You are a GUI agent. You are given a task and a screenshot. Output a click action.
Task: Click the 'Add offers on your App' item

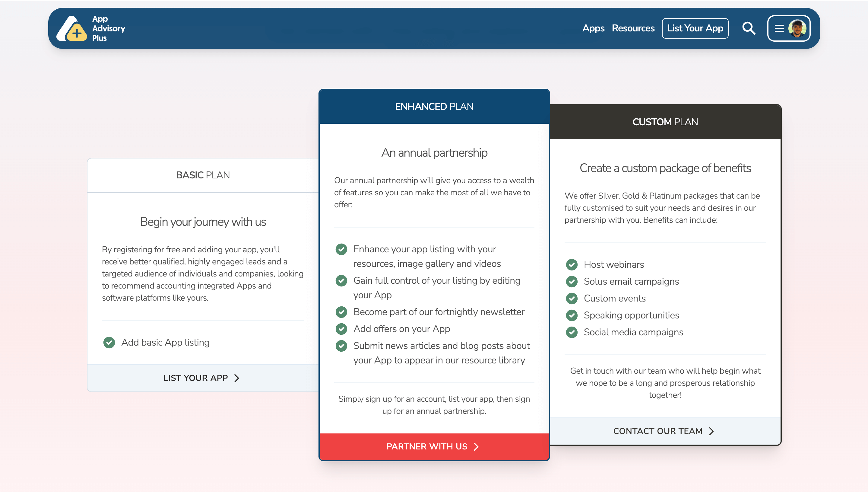[401, 329]
